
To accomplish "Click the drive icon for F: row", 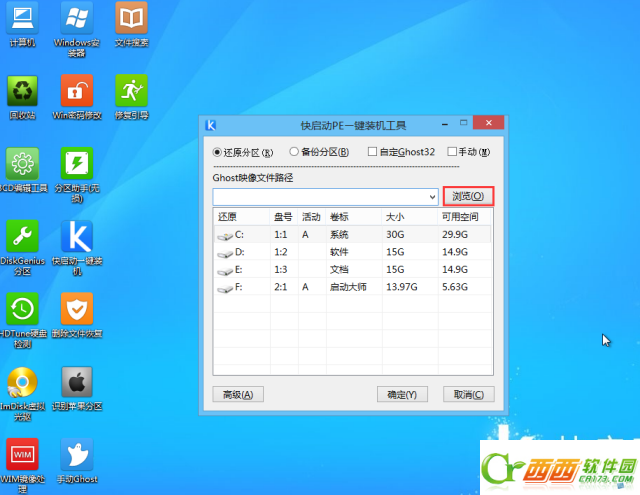I will [x=225, y=289].
